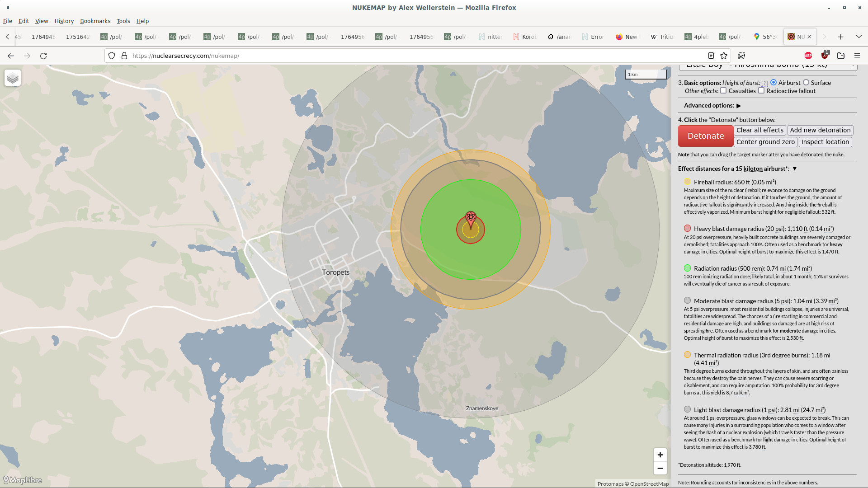Zoom in with the plus map button

click(660, 455)
